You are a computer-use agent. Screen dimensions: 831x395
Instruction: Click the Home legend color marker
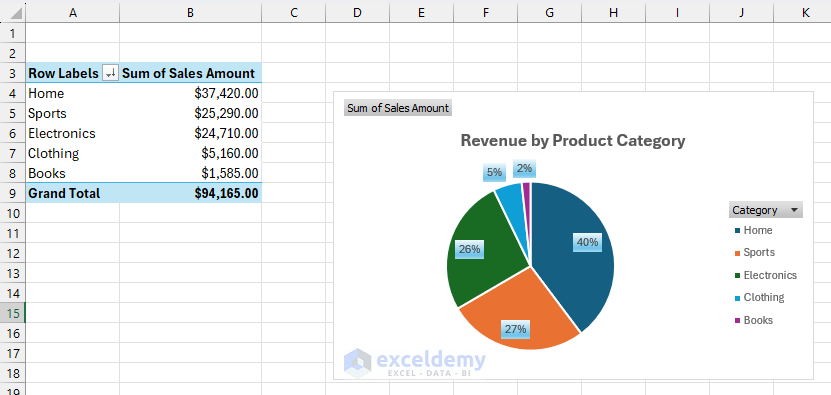(x=737, y=231)
